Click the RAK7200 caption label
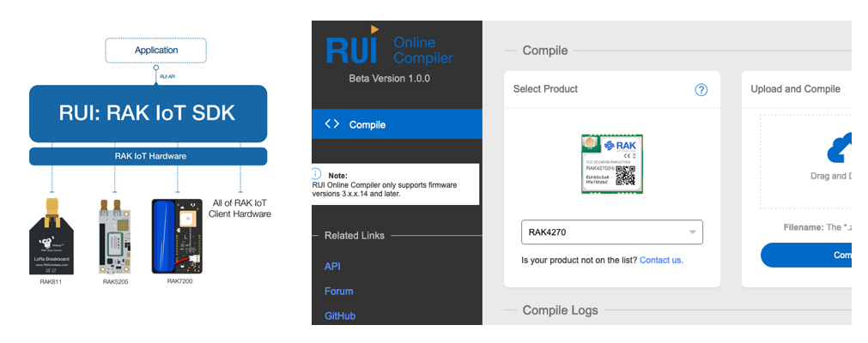This screenshot has height=343, width=868. click(180, 281)
